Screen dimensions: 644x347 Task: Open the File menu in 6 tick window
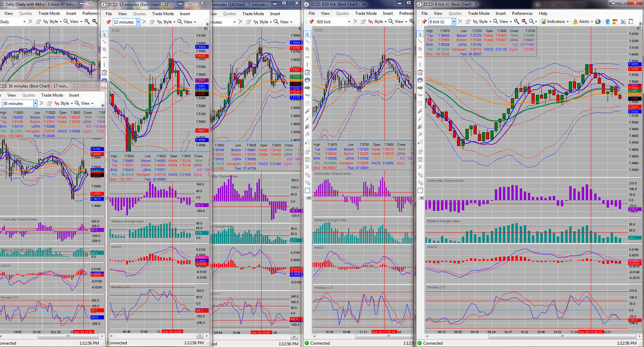pyautogui.click(x=425, y=13)
